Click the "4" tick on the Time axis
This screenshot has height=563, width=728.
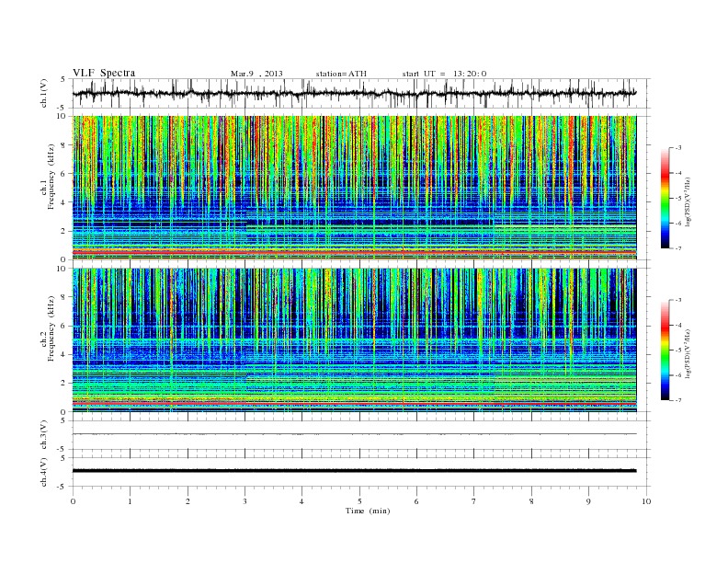[301, 501]
